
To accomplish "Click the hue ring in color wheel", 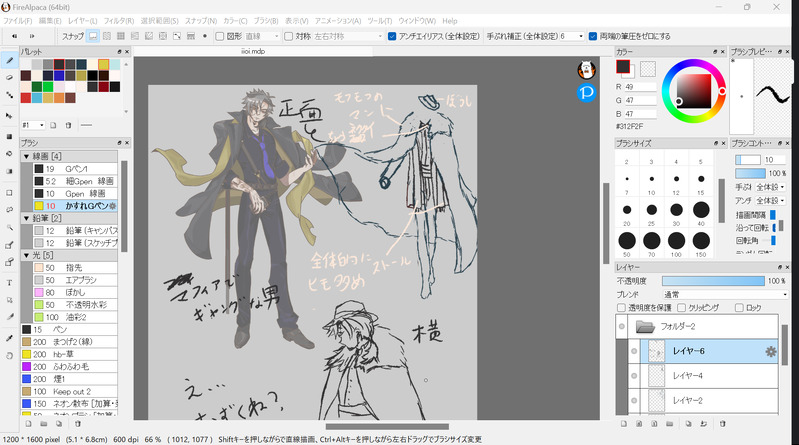I will 722,91.
